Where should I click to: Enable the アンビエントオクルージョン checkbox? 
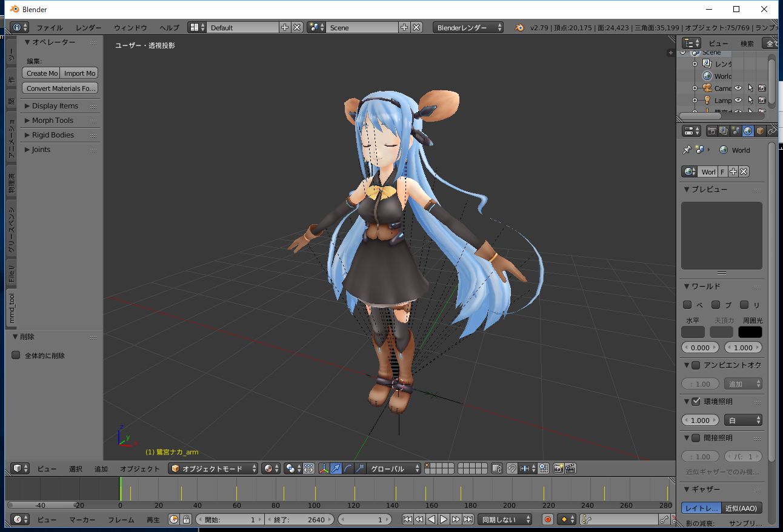point(696,365)
